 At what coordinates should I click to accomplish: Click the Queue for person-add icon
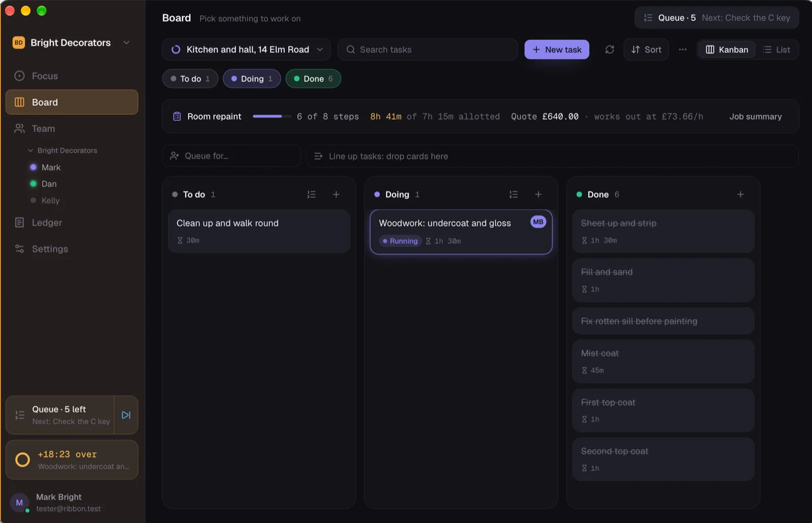pyautogui.click(x=174, y=156)
